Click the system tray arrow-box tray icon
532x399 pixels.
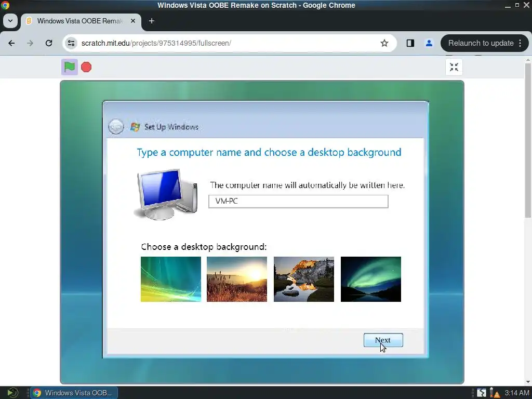[481, 393]
